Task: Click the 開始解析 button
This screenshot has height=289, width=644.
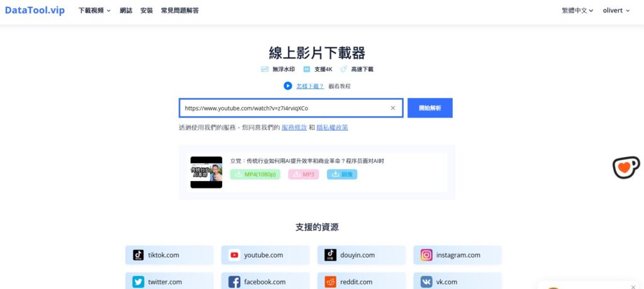Action: [430, 108]
